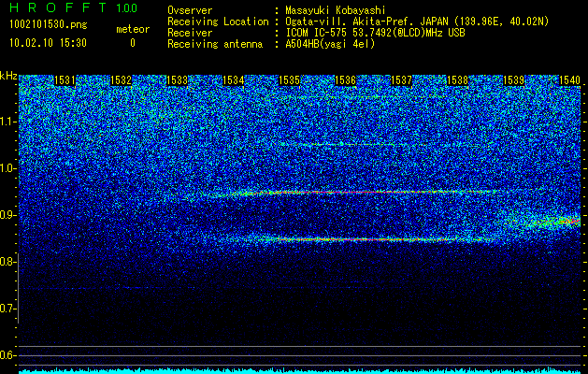Click the 1537 time marker
This screenshot has height=374, width=588.
point(402,80)
